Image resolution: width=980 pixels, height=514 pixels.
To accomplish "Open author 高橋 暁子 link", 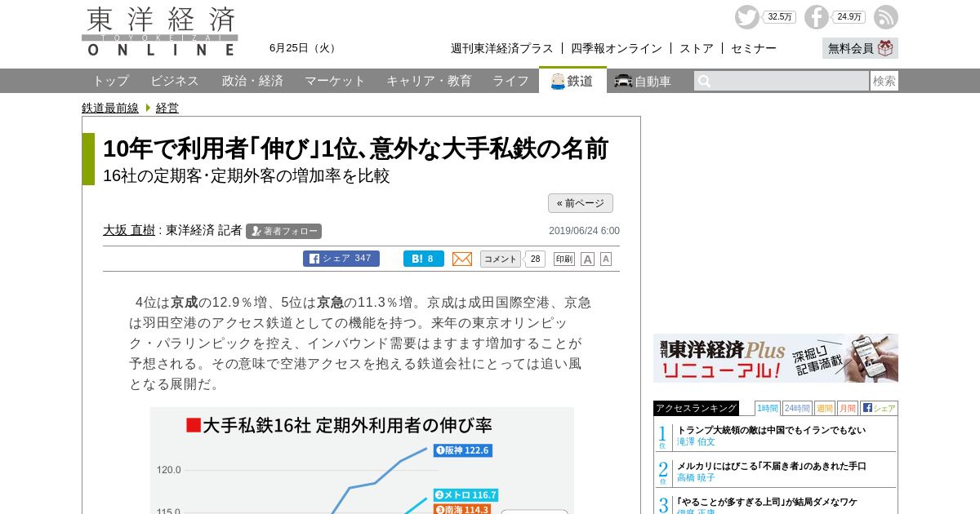I will point(696,477).
